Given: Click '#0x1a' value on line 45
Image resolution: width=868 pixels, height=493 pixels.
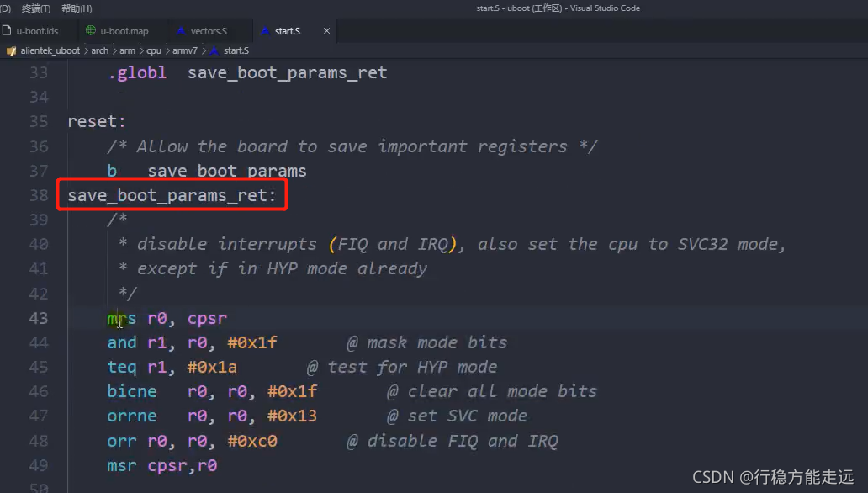Looking at the screenshot, I should coord(212,368).
